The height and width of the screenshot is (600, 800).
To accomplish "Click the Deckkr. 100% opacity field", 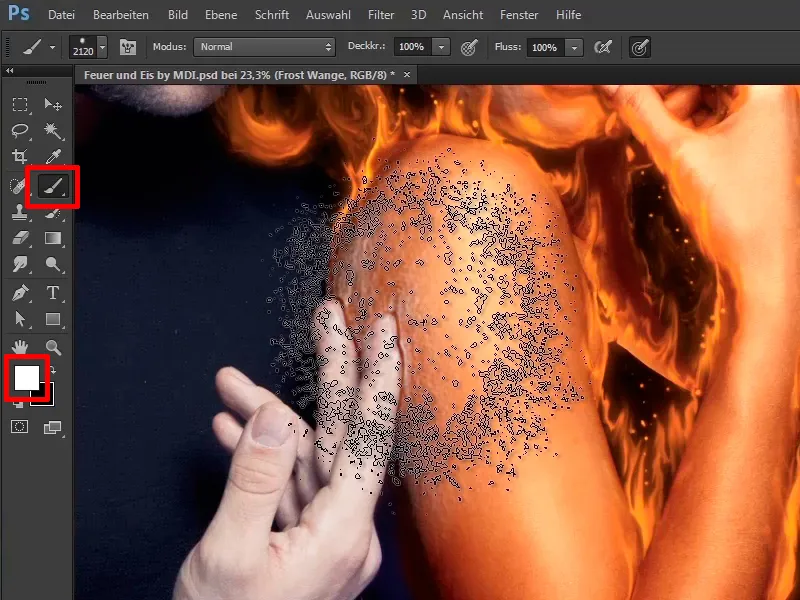I will 412,47.
